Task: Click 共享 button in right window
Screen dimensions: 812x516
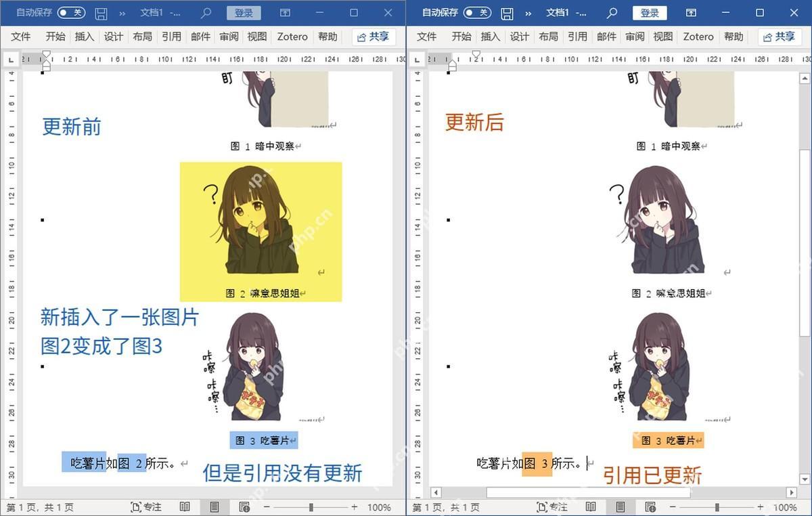Action: pyautogui.click(x=780, y=37)
